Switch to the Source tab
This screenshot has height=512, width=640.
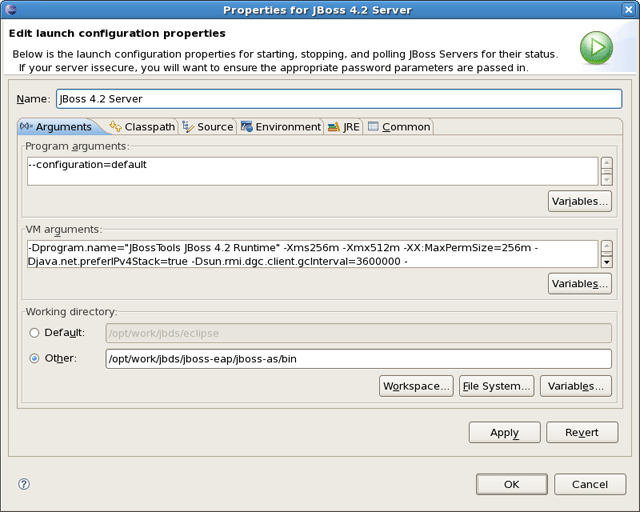[x=207, y=127]
